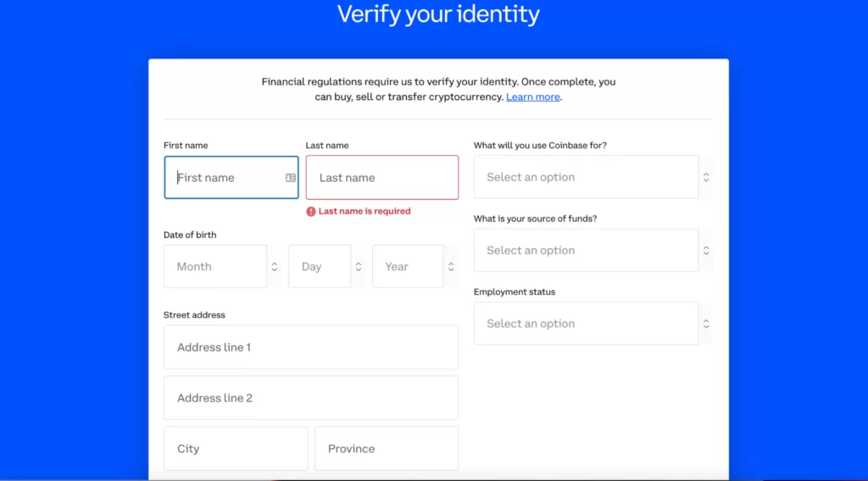This screenshot has width=868, height=481.
Task: Open the Month dropdown for date of birth
Action: (x=215, y=267)
